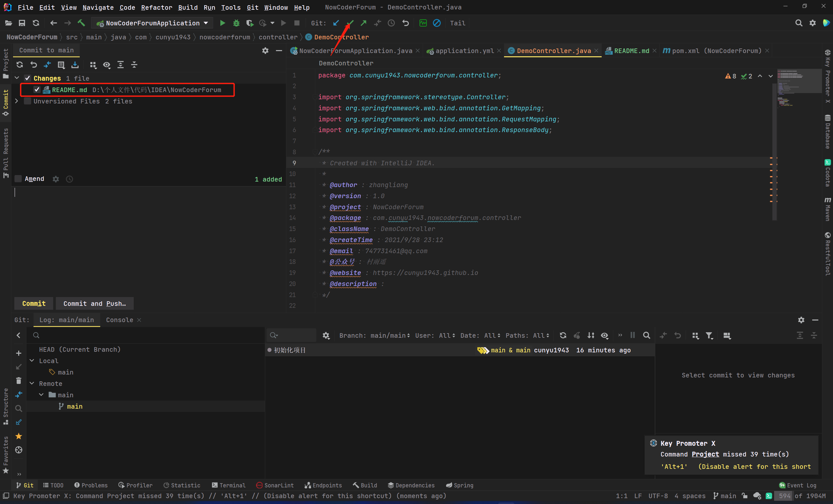Show commit message history clock icon
This screenshot has height=504, width=833.
[69, 179]
